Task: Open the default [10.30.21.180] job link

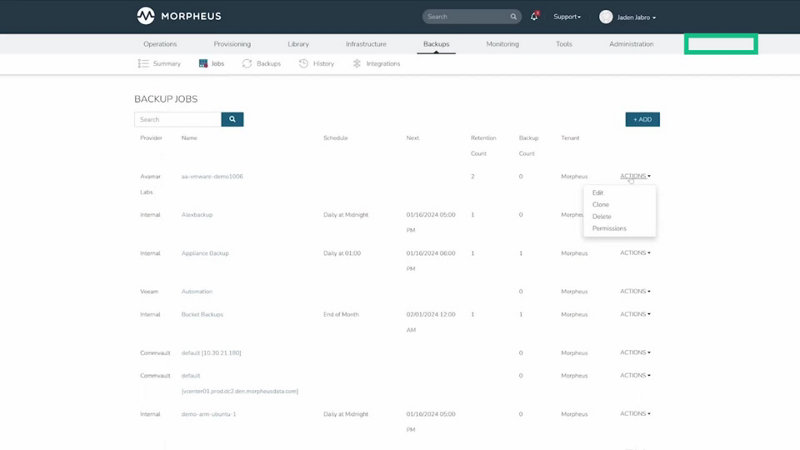Action: 211,353
